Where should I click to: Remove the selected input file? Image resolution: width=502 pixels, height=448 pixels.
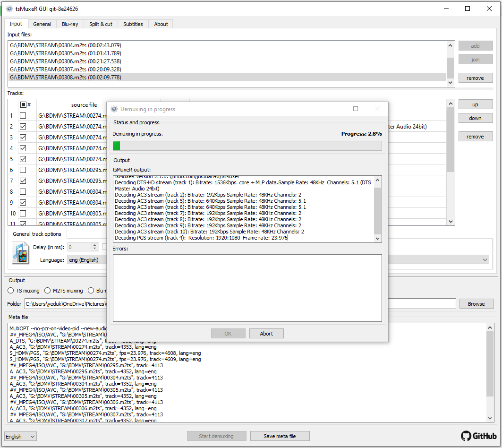[x=476, y=78]
